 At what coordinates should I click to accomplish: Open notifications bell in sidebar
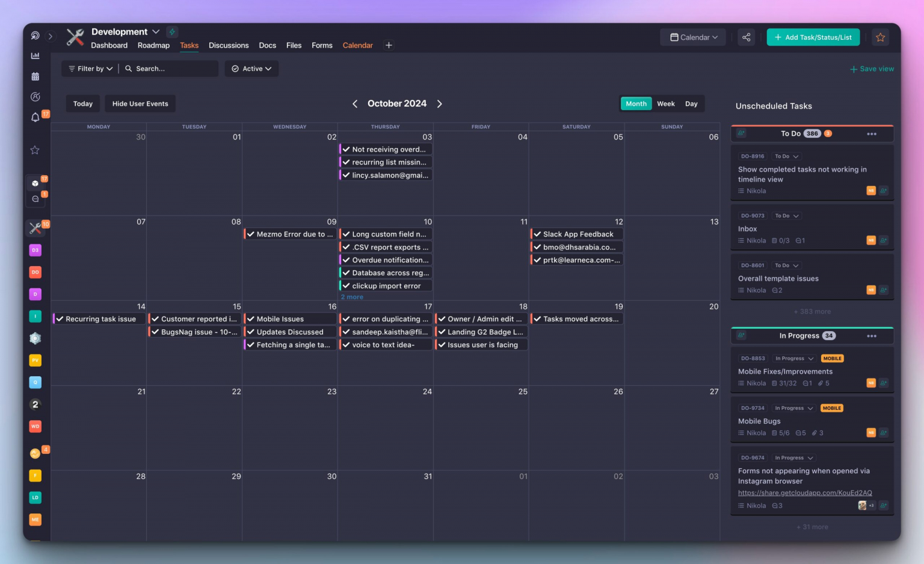pos(35,117)
